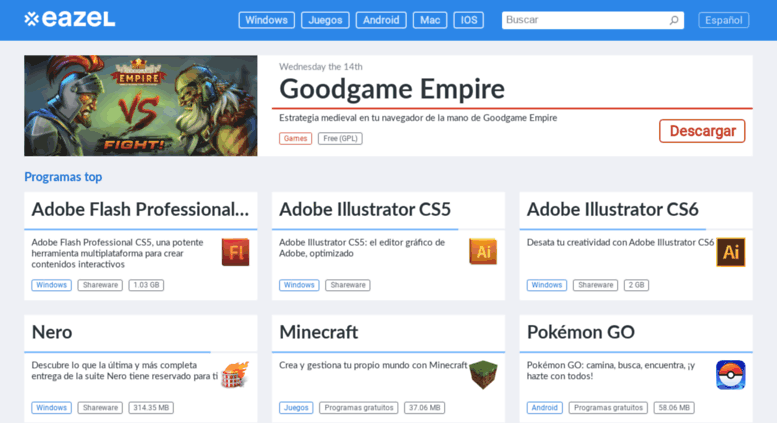Open the Minecraft grass block icon
This screenshot has width=777, height=423.
tap(483, 375)
